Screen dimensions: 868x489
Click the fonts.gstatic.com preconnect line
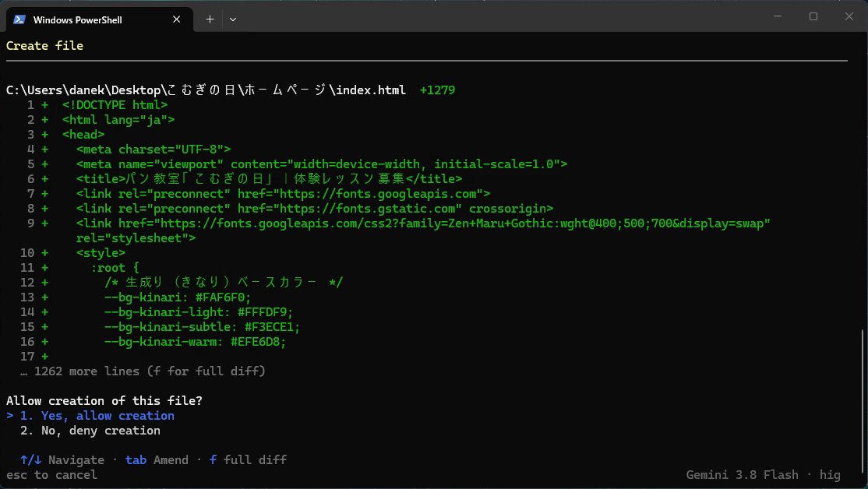(x=315, y=209)
